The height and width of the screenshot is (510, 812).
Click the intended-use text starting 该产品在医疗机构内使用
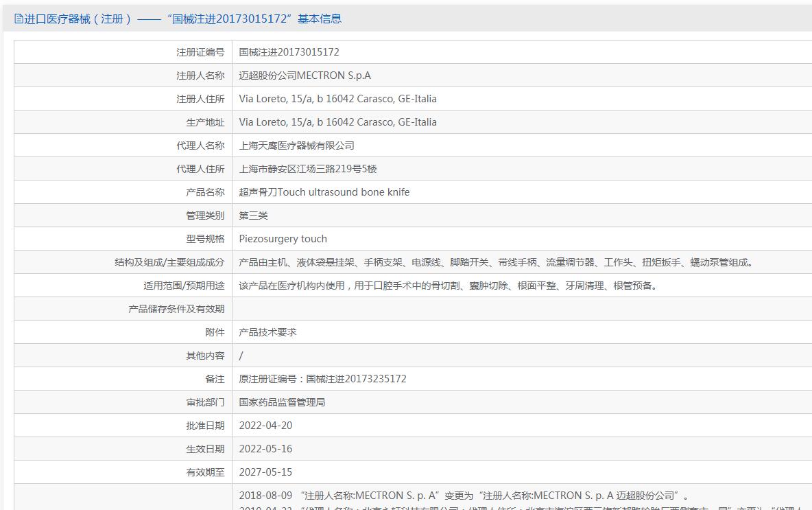pos(448,286)
